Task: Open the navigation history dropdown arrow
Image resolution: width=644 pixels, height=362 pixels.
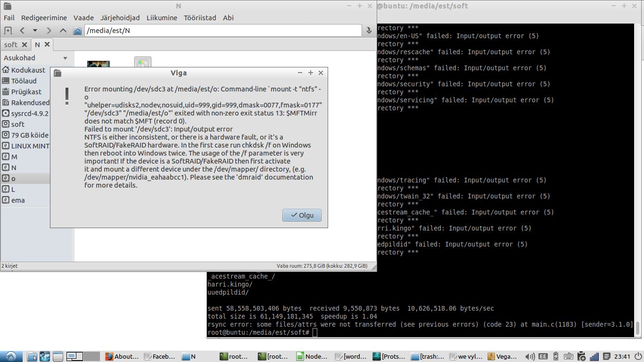Action: (35, 31)
